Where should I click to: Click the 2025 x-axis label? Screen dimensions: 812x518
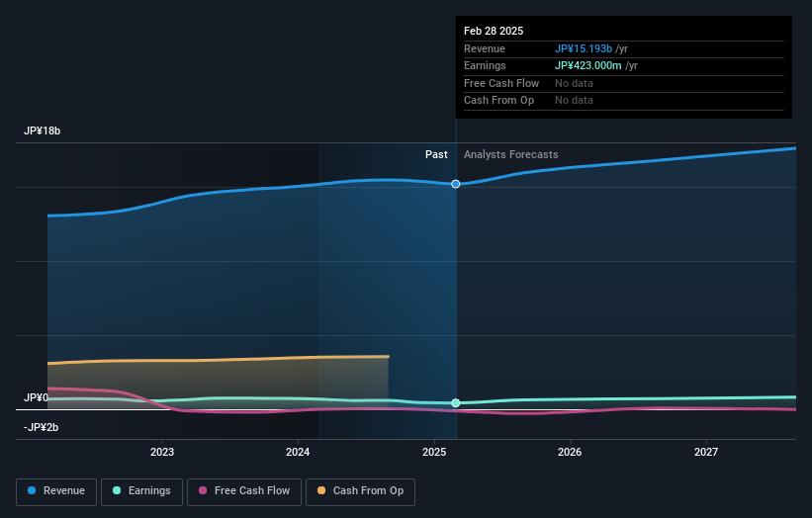click(x=434, y=453)
